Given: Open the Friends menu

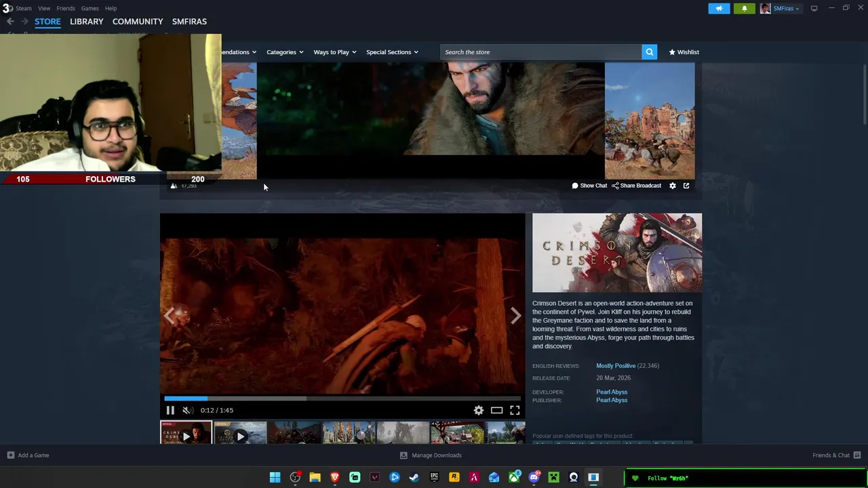Looking at the screenshot, I should coord(66,8).
